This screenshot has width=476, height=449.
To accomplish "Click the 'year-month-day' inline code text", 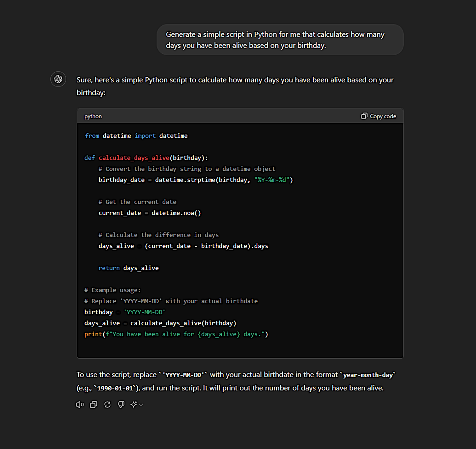I will pyautogui.click(x=368, y=375).
